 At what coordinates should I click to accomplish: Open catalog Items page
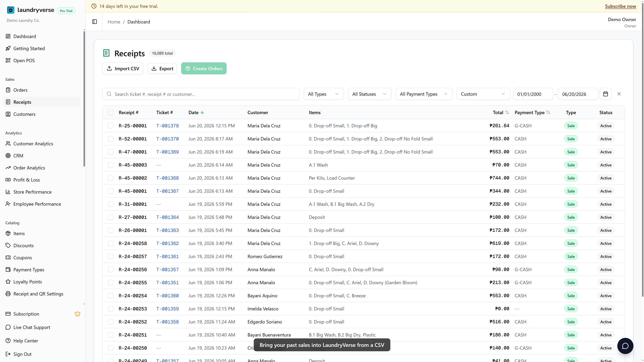pos(41,234)
